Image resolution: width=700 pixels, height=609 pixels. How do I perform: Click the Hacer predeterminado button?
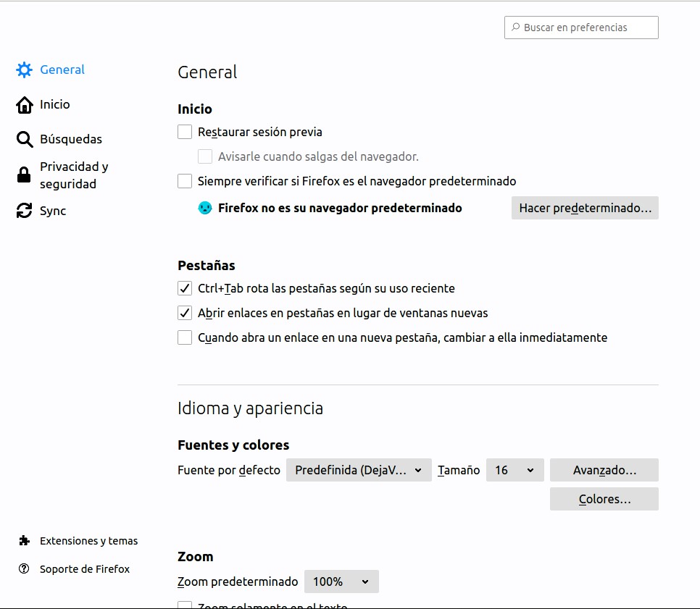tap(585, 208)
